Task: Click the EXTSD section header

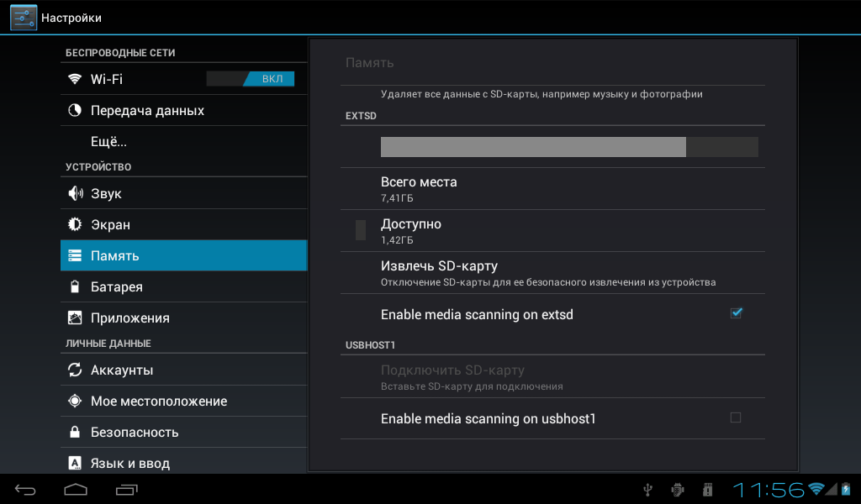Action: [361, 116]
